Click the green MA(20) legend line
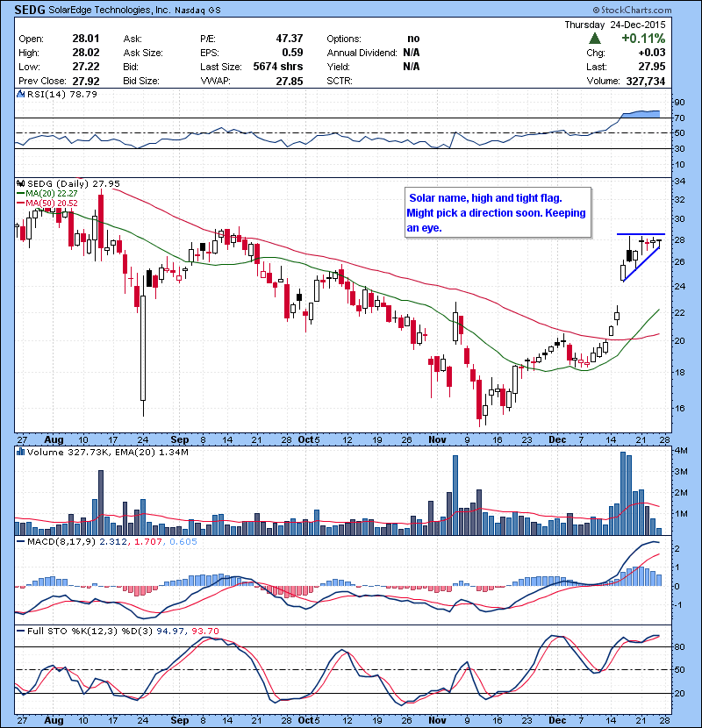The height and width of the screenshot is (728, 702). coord(21,194)
